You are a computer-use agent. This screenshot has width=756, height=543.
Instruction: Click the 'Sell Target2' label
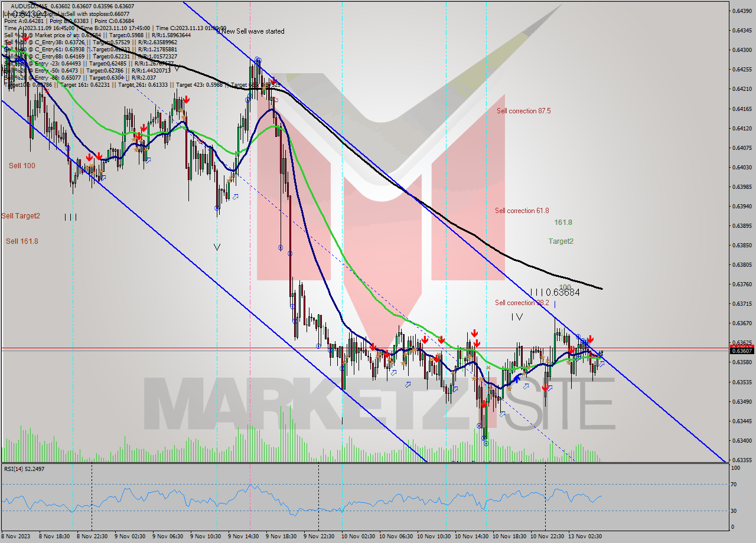click(x=21, y=216)
